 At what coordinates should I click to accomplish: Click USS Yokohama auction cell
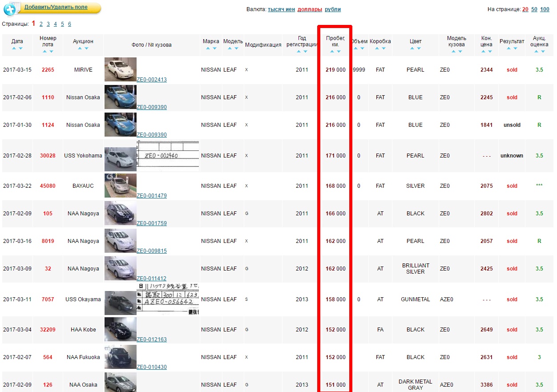[x=83, y=156]
